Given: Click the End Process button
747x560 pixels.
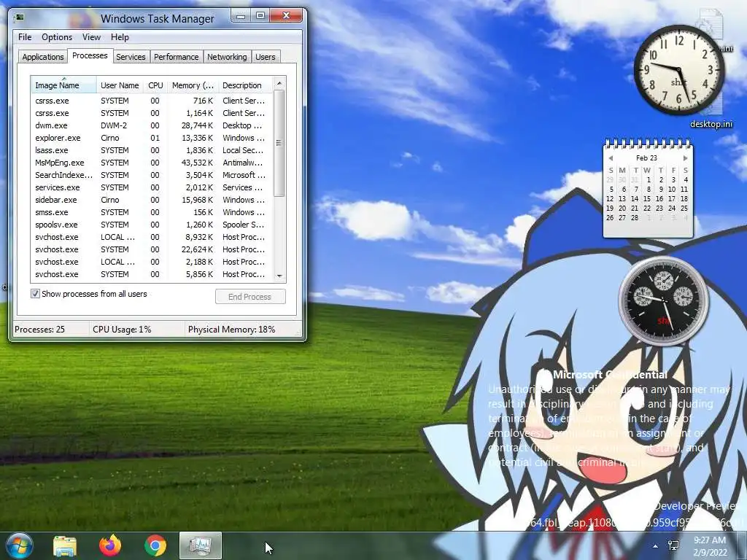Looking at the screenshot, I should point(250,297).
